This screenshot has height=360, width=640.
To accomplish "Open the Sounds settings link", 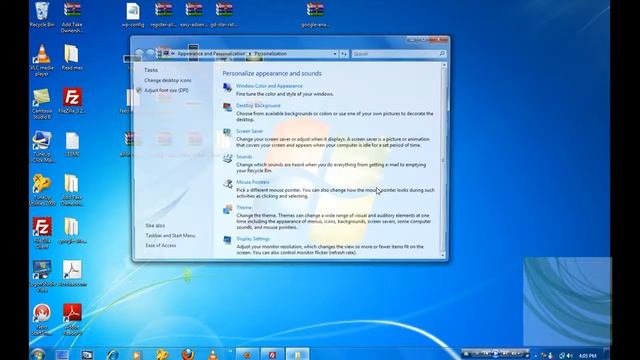I will [244, 157].
